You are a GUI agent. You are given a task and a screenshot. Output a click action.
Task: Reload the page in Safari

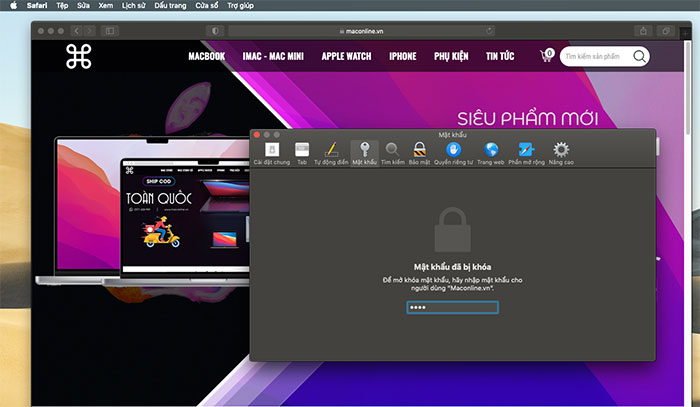tap(489, 31)
